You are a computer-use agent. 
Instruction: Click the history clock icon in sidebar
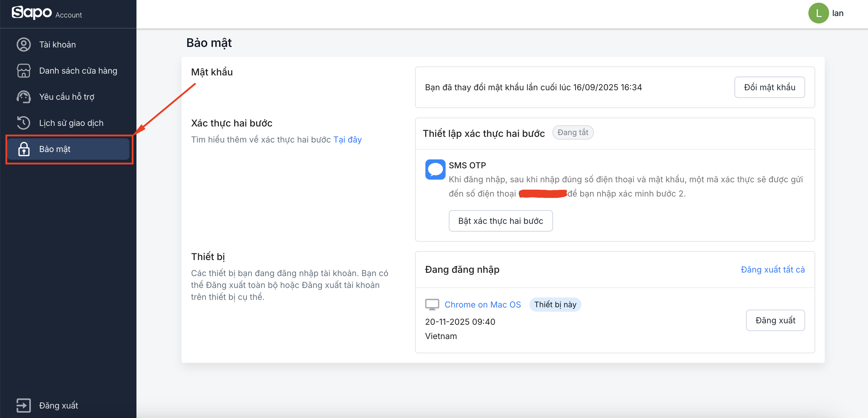[24, 123]
